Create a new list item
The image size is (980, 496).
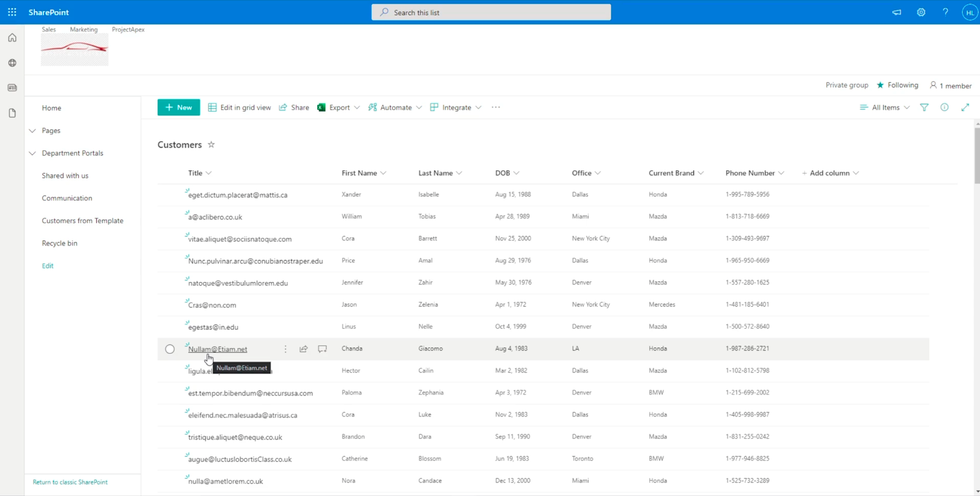coord(178,107)
